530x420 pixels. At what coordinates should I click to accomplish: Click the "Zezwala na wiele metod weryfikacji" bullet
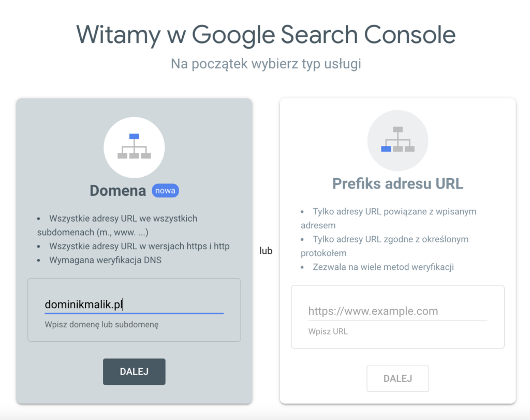tap(383, 267)
